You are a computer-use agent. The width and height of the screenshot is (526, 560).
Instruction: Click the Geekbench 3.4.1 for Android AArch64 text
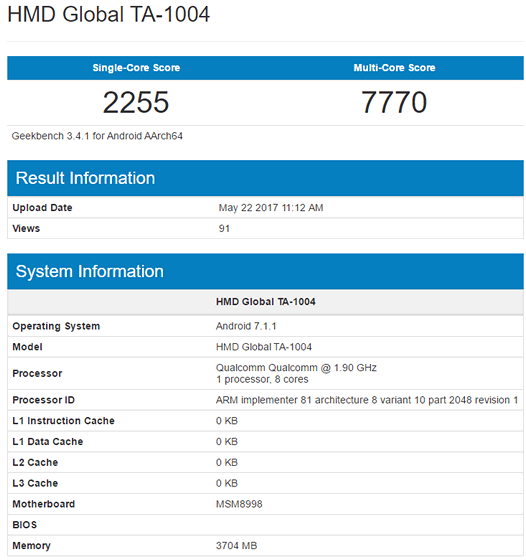[x=97, y=136]
